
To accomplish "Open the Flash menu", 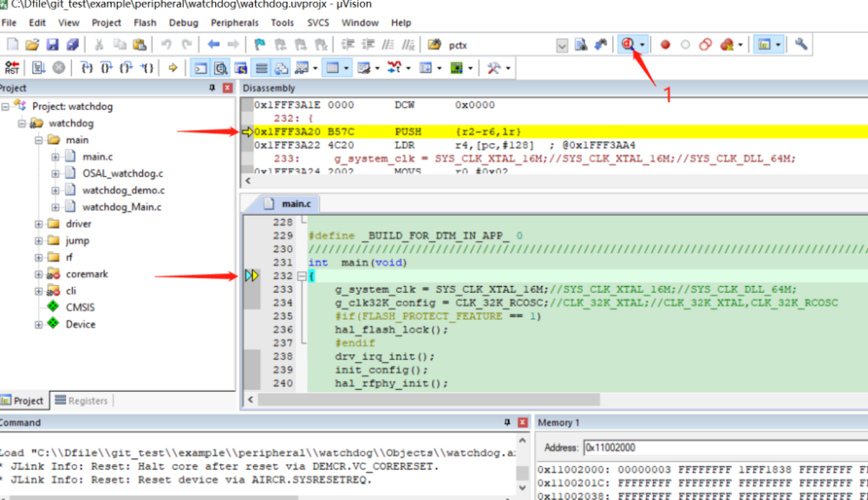I will click(x=145, y=23).
